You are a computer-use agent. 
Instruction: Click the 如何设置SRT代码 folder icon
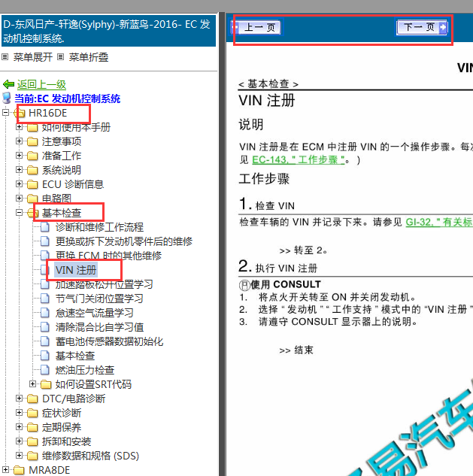46,384
